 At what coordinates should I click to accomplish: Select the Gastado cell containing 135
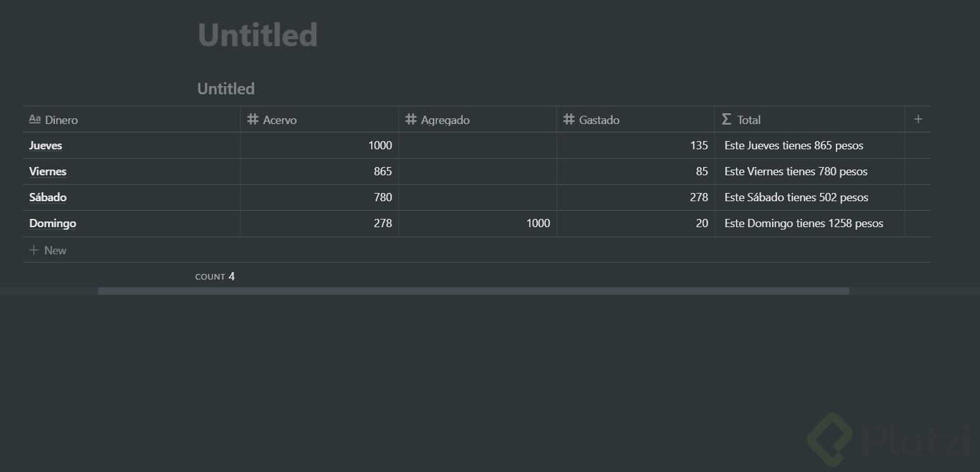click(635, 146)
